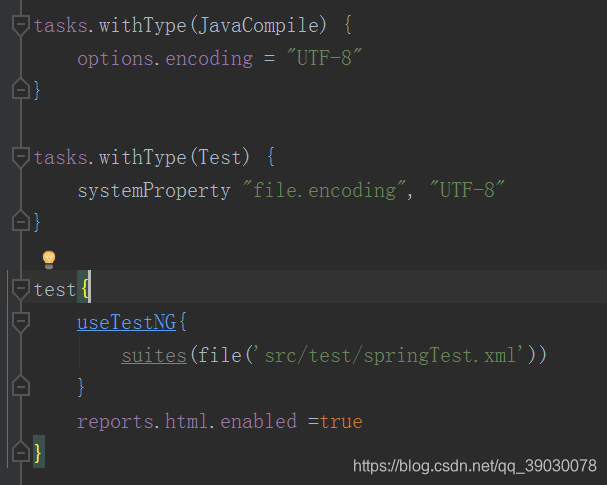Screen dimensions: 607x485
Task: Click the highlighted yellow closing brace
Action: click(38, 452)
